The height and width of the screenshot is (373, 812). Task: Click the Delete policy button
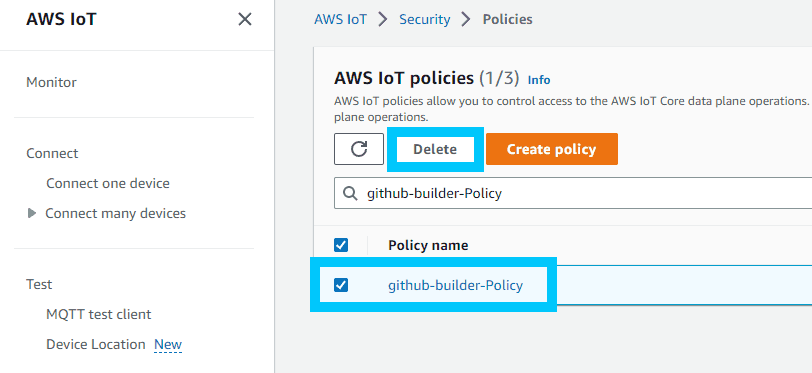(435, 149)
